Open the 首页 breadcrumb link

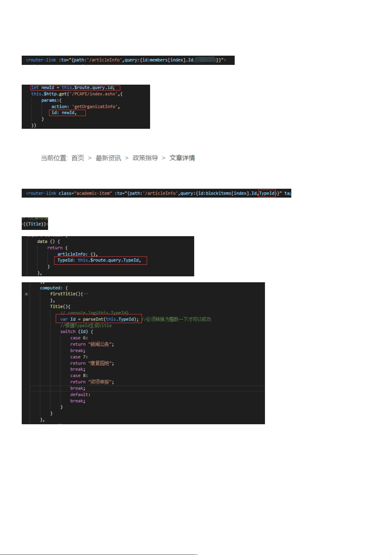[78, 158]
